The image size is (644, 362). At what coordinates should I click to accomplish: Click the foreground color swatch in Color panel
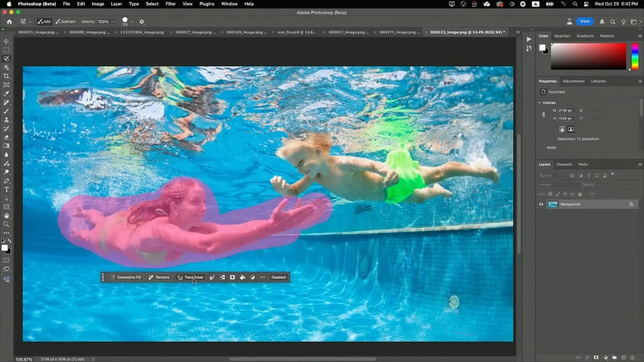click(542, 48)
